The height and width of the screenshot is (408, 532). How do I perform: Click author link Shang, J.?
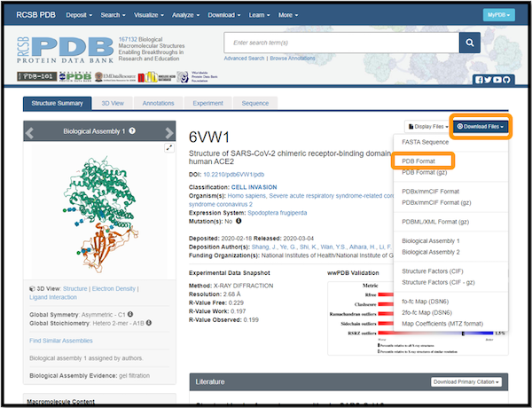click(264, 247)
